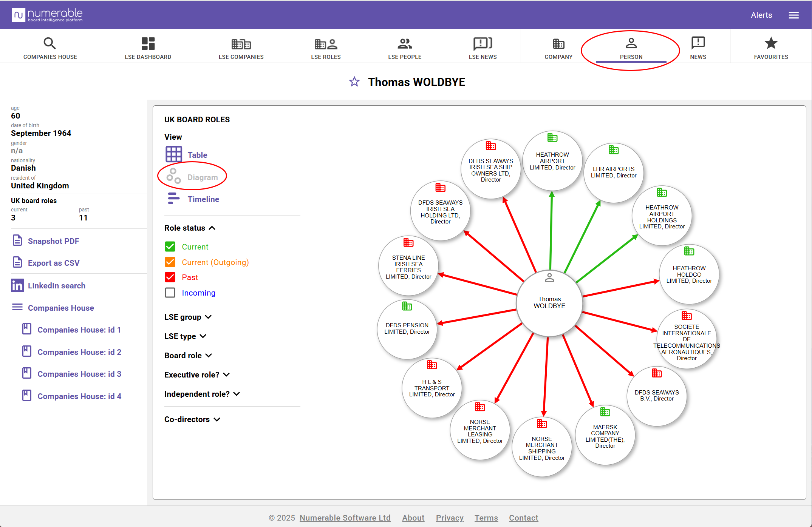The width and height of the screenshot is (812, 527).
Task: Enable the Incoming role status checkbox
Action: 170,293
